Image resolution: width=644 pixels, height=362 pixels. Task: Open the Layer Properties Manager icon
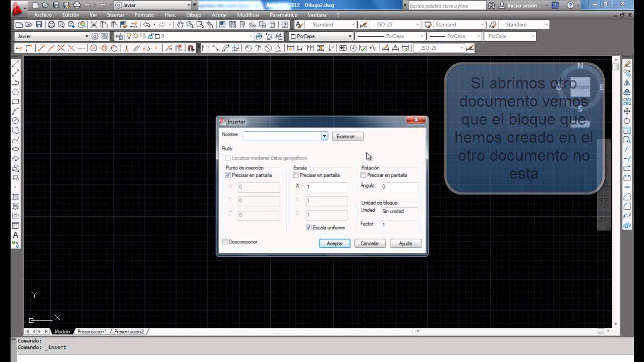(x=119, y=36)
